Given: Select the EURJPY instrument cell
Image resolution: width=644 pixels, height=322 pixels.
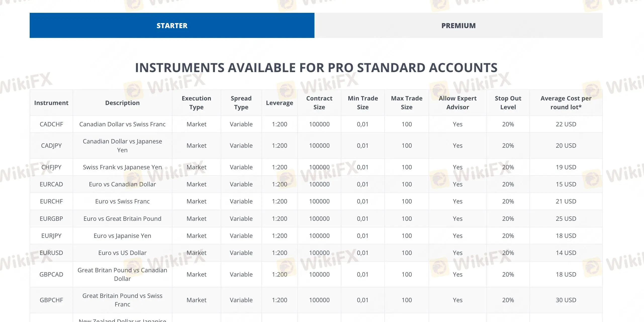Looking at the screenshot, I should pyautogui.click(x=51, y=236).
